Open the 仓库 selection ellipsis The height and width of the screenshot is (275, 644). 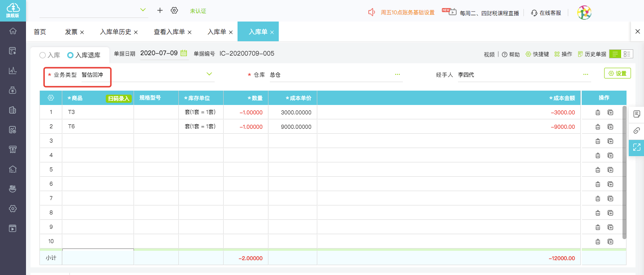click(x=397, y=74)
